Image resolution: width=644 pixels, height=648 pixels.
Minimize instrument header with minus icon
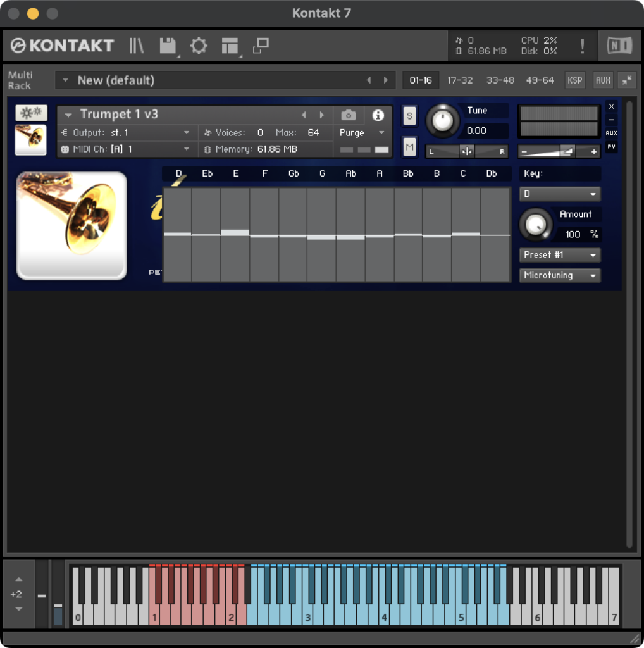tap(611, 120)
